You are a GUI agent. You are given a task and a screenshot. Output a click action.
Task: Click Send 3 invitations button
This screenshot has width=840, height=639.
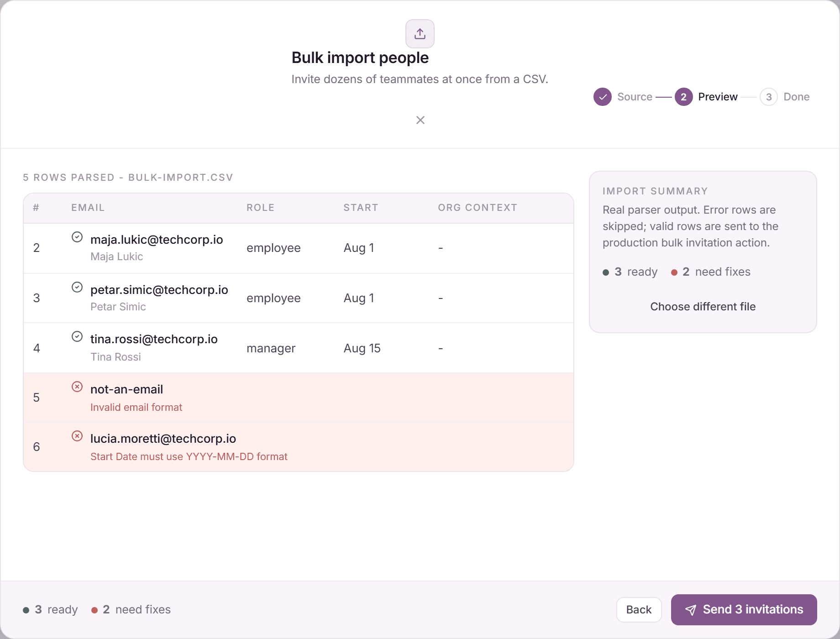pos(744,610)
